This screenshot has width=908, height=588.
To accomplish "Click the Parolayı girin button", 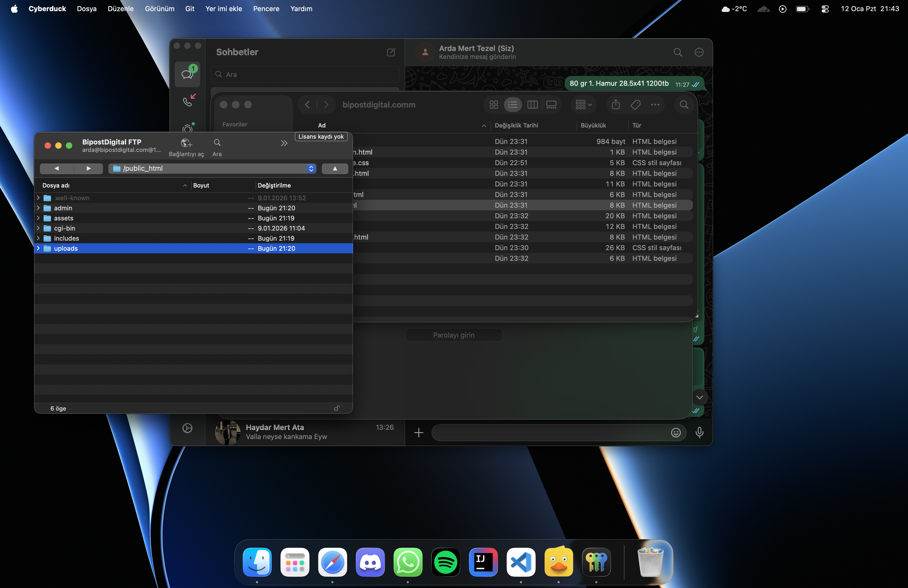I will coord(454,335).
